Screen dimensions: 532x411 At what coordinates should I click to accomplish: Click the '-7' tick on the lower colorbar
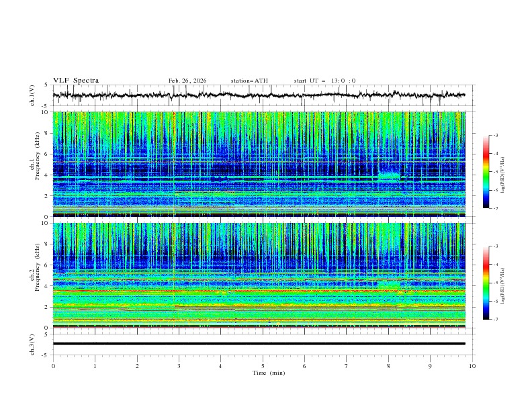[495, 319]
